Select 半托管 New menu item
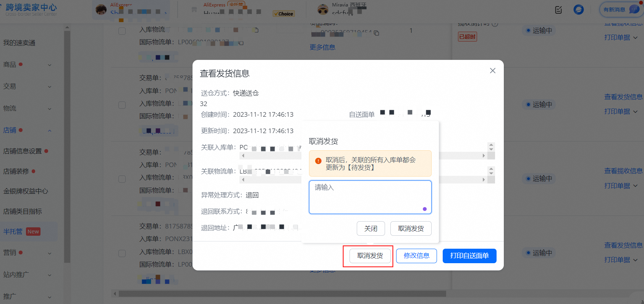 point(22,232)
